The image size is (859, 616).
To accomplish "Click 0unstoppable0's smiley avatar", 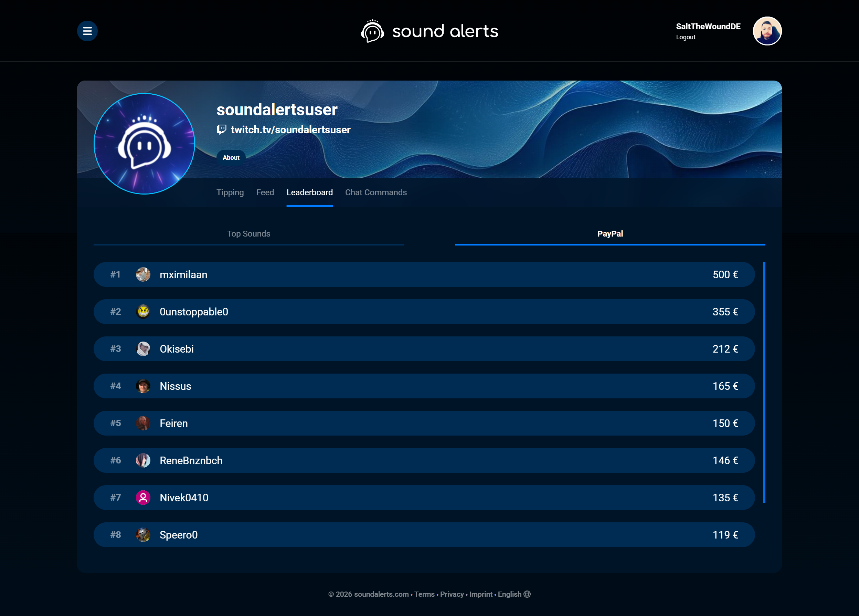I will click(143, 311).
